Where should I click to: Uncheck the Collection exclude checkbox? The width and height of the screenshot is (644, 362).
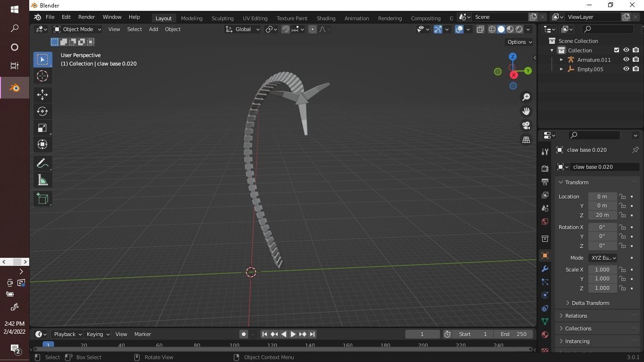coord(617,50)
